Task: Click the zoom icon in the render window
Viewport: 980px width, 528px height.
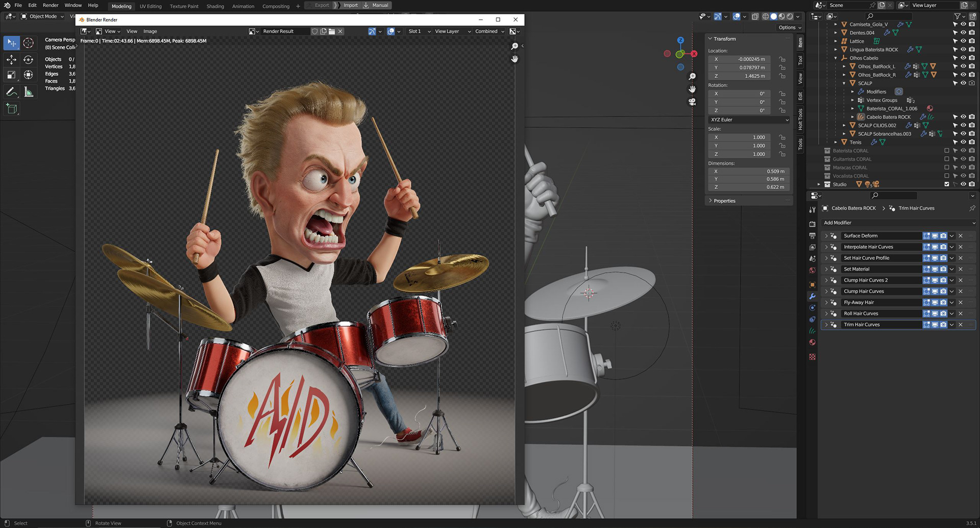Action: 514,46
